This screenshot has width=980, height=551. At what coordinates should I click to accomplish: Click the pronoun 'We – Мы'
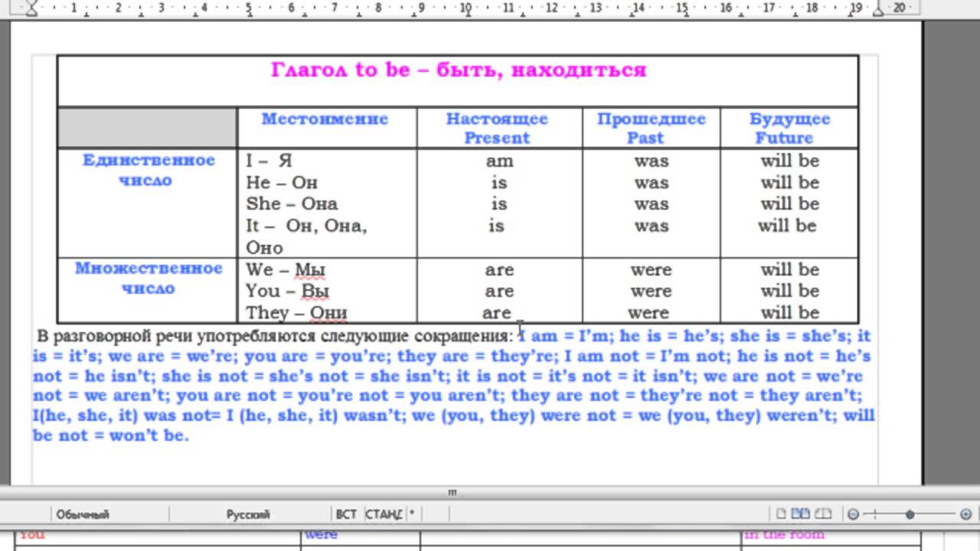point(286,269)
